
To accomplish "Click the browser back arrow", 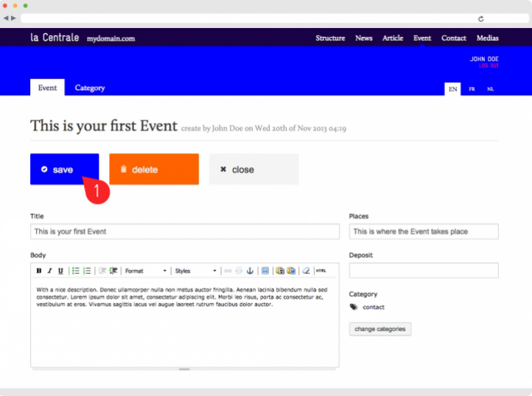I will [x=6, y=18].
